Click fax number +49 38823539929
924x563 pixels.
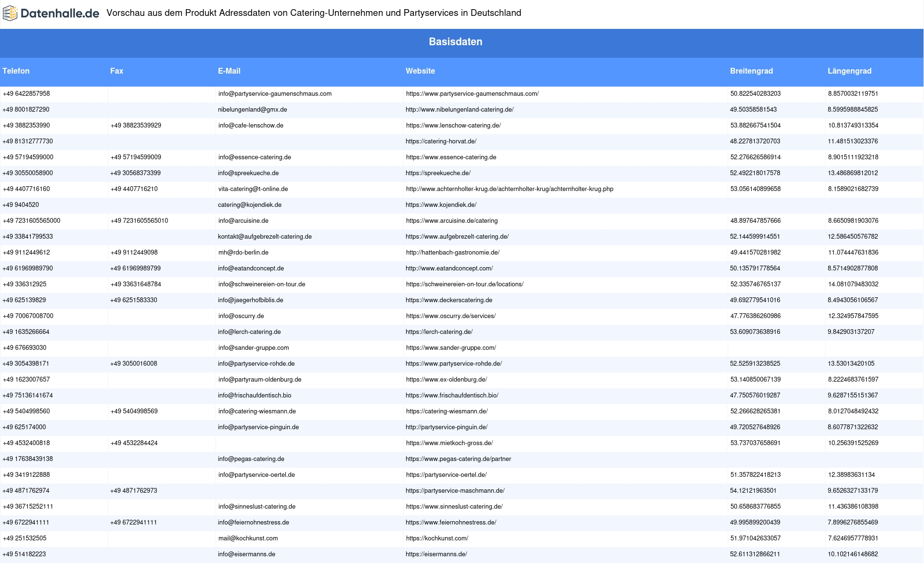136,126
